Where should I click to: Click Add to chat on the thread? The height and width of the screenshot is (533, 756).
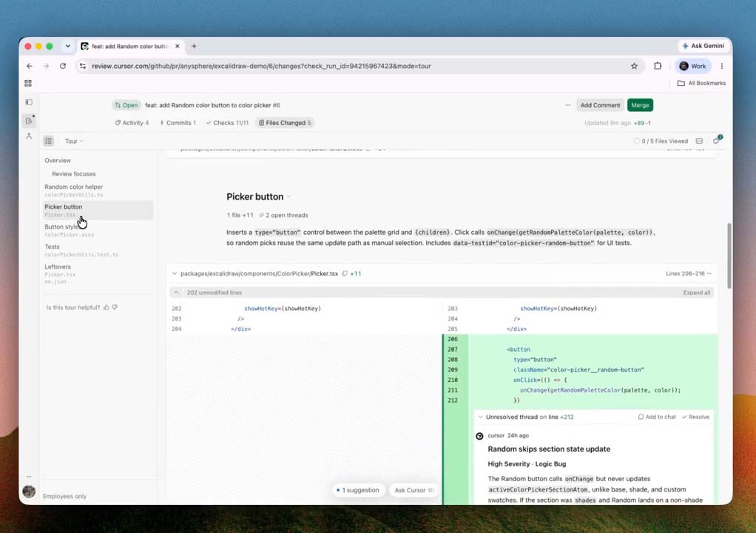(657, 417)
